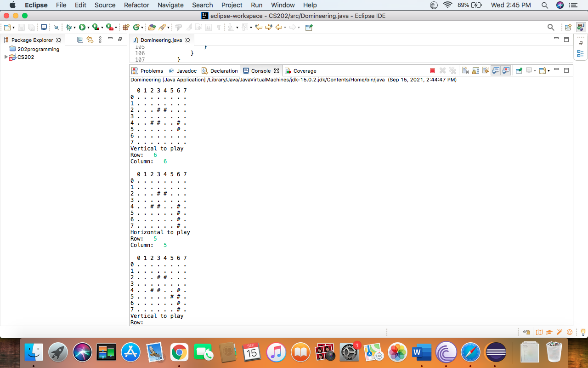588x368 pixels.
Task: Switch to the Javadoc tab
Action: click(182, 71)
